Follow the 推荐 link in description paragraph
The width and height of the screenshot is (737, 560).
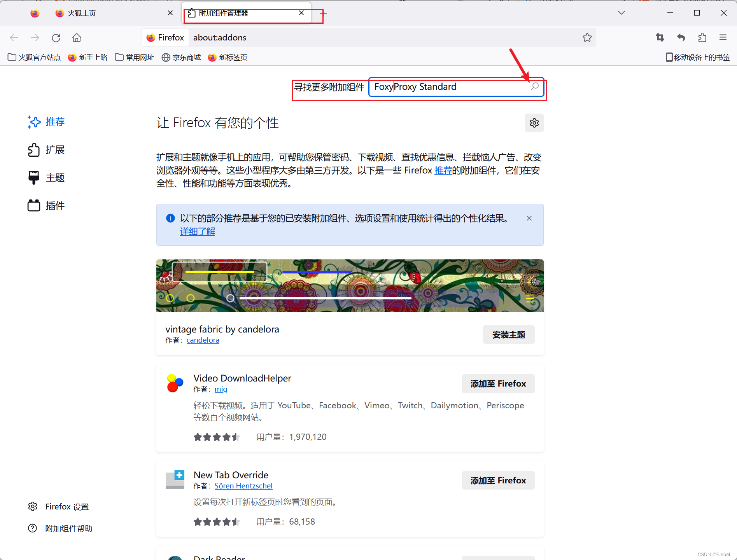443,170
